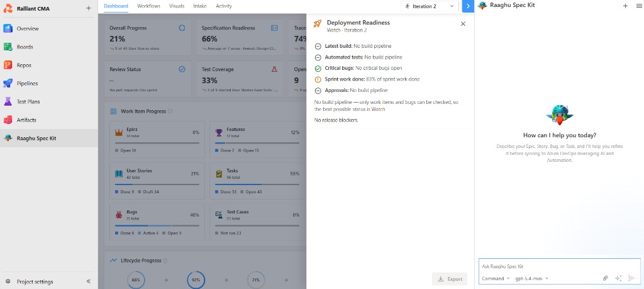Select Raaghu Spec Kit sidebar item
The width and height of the screenshot is (644, 289).
[x=49, y=138]
